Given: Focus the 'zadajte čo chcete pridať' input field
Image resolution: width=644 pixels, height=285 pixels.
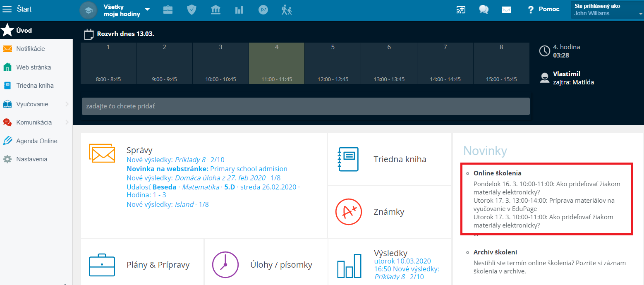Looking at the screenshot, I should pos(306,106).
